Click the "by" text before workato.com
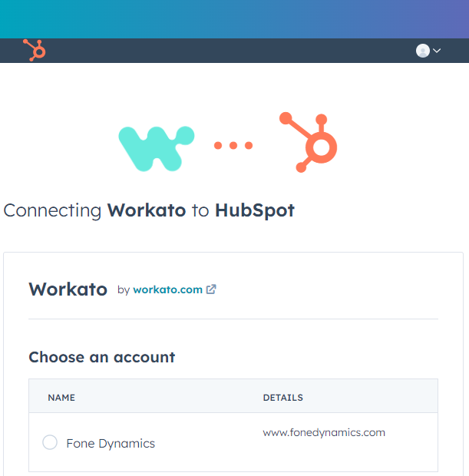Image resolution: width=469 pixels, height=476 pixels. click(x=124, y=290)
